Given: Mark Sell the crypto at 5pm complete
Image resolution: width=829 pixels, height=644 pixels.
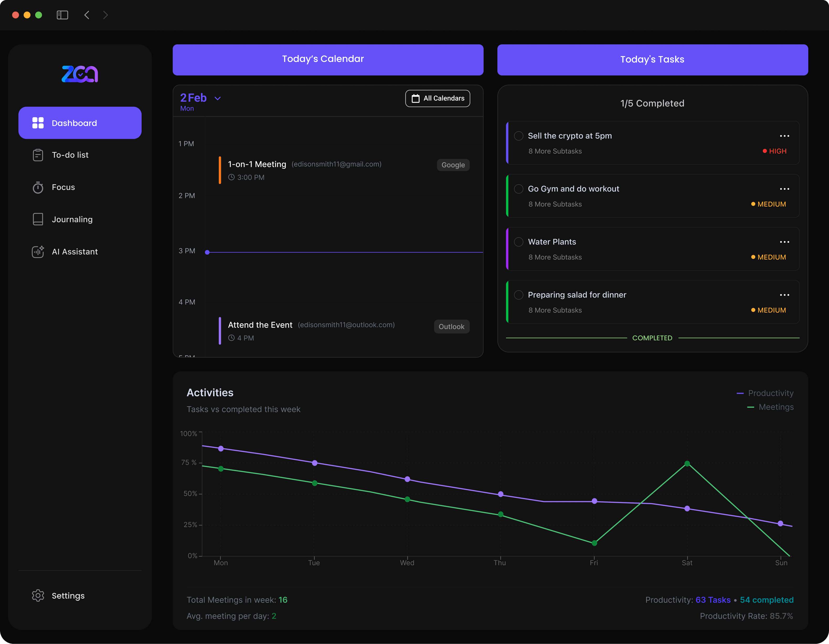Looking at the screenshot, I should coord(518,136).
